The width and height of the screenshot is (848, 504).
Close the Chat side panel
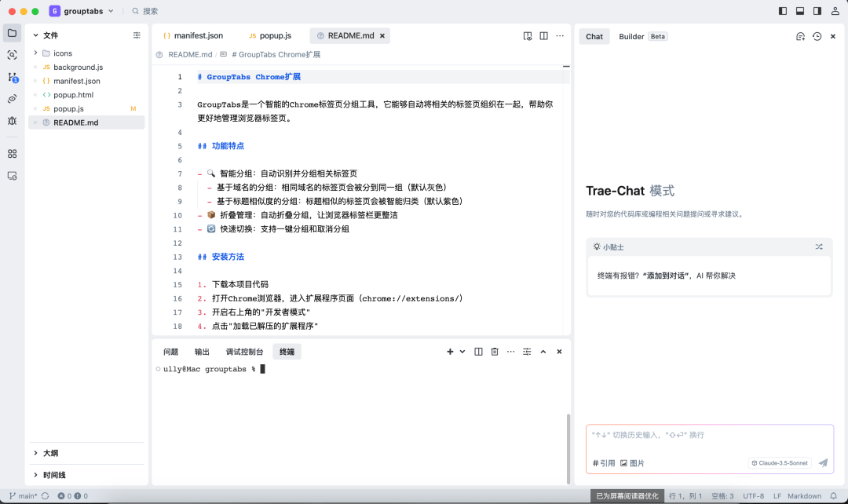click(833, 36)
